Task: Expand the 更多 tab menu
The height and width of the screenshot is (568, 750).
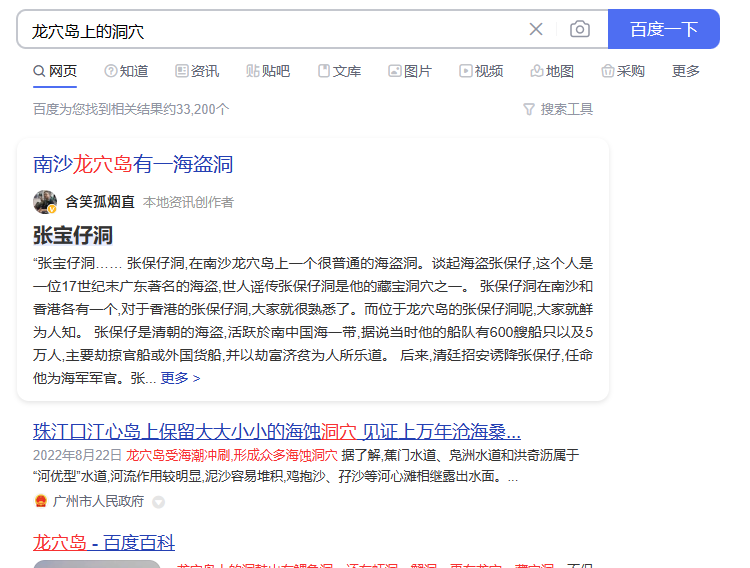Action: (685, 71)
